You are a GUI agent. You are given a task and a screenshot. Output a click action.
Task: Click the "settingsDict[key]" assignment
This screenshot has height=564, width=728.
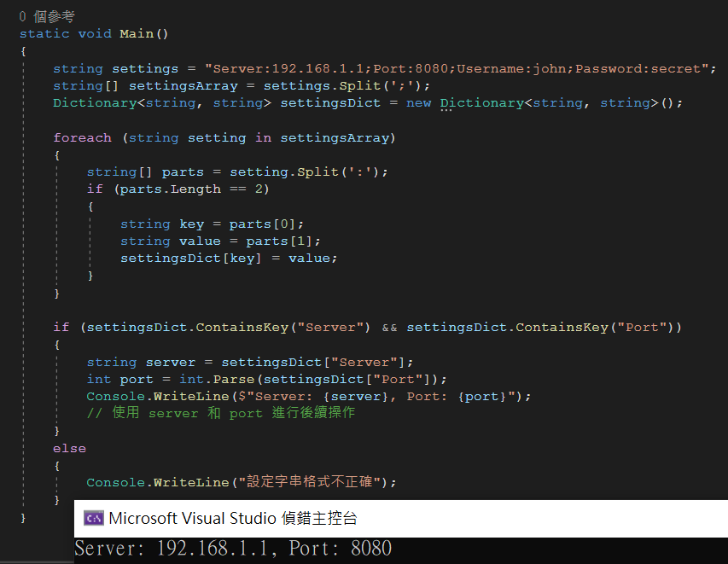[x=191, y=259]
